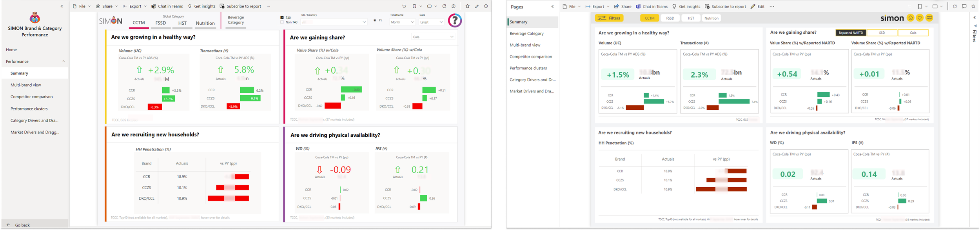Image resolution: width=980 pixels, height=230 pixels.
Task: Toggle the T40 checkbox
Action: click(282, 18)
